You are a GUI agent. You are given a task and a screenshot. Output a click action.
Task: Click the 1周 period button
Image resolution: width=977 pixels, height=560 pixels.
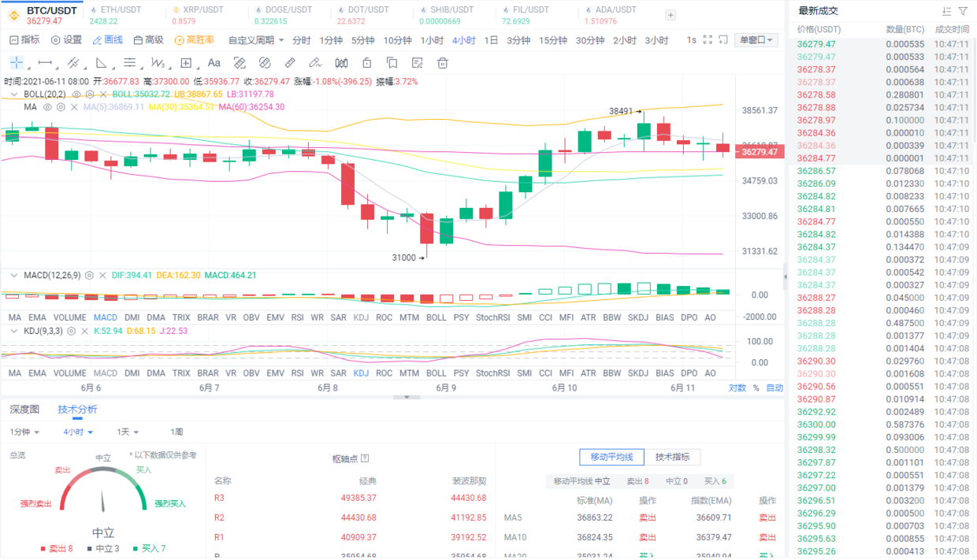click(176, 432)
